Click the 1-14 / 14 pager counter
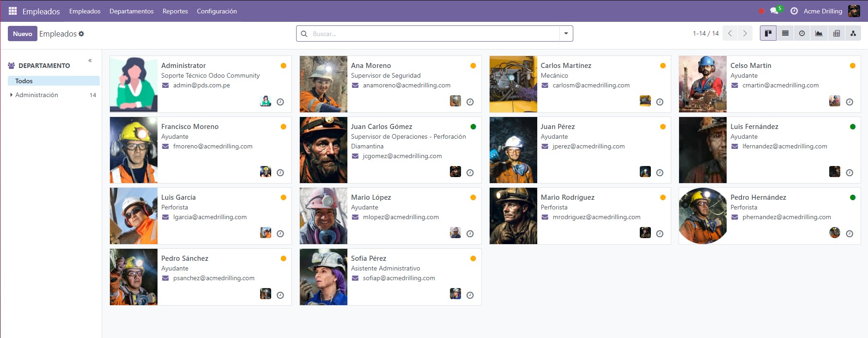Viewport: 868px width, 338px height. click(706, 33)
